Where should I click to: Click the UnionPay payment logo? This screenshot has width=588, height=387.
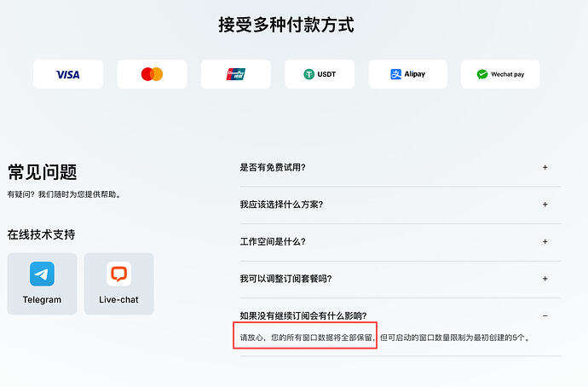236,74
